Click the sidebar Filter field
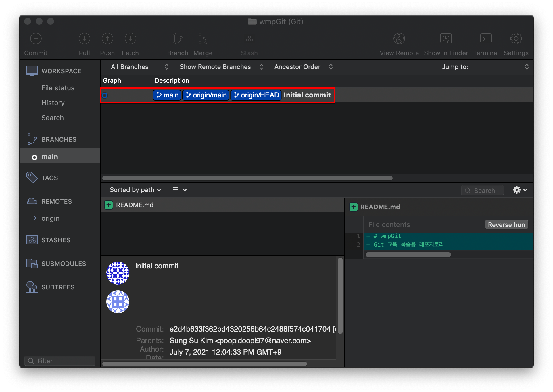This screenshot has height=392, width=553. coord(60,361)
